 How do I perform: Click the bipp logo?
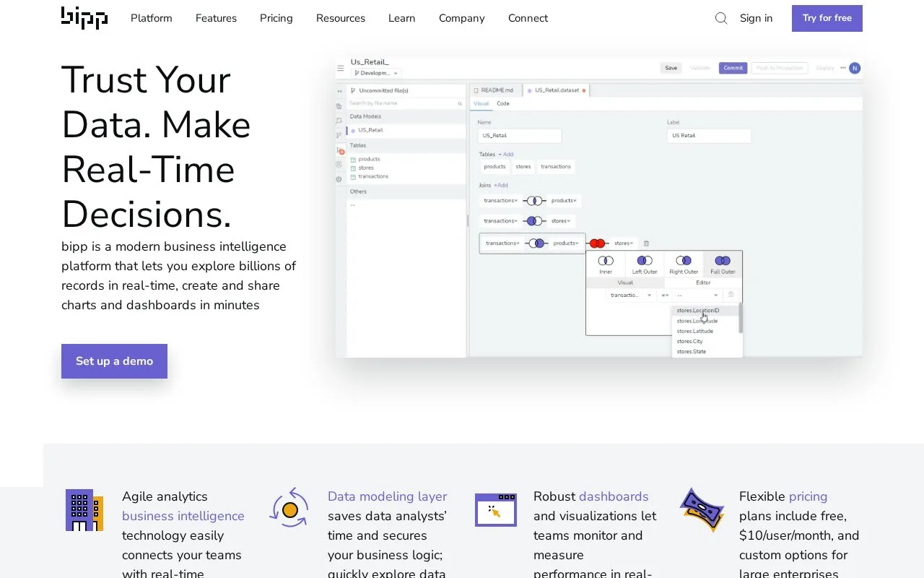(84, 18)
